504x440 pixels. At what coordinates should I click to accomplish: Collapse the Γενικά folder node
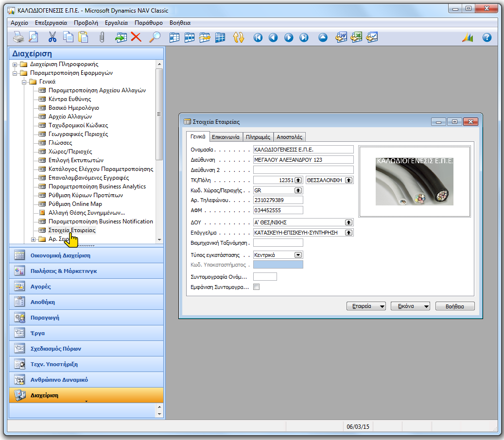24,82
